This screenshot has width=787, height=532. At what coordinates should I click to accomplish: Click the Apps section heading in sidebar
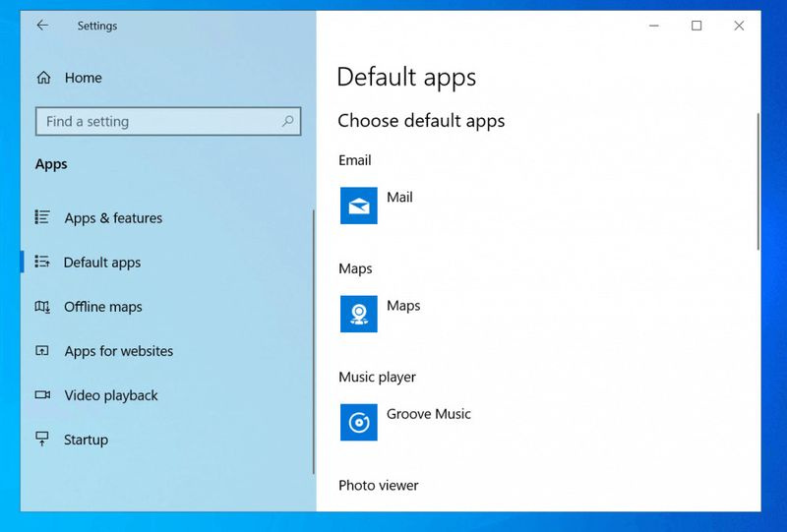(51, 164)
